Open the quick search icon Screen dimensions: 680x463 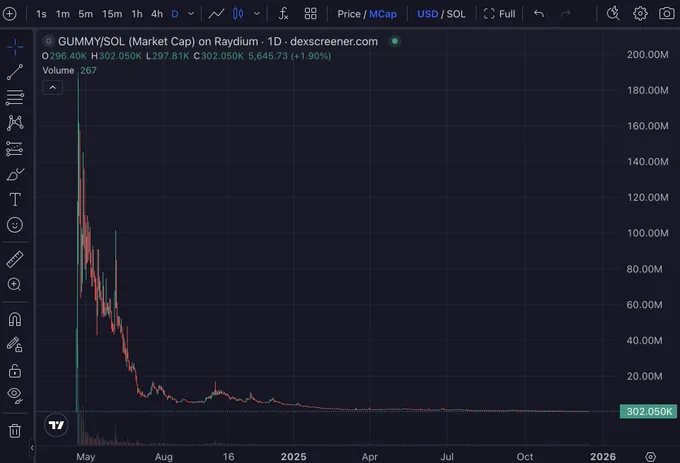pyautogui.click(x=613, y=14)
